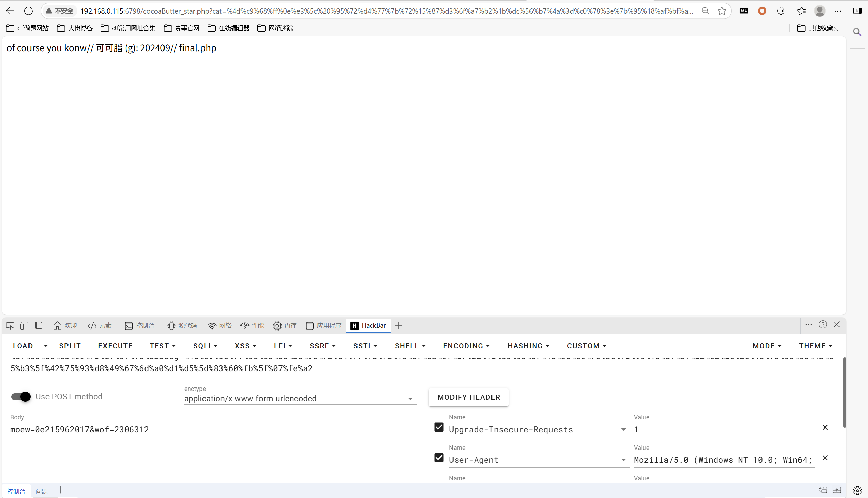The image size is (868, 498).
Task: Select the HackBar tab
Action: point(368,325)
